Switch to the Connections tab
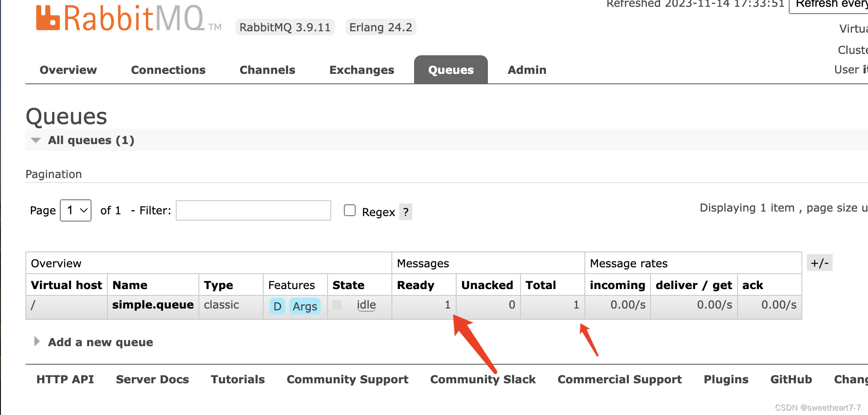Viewport: 868px width, 415px height. click(x=168, y=70)
